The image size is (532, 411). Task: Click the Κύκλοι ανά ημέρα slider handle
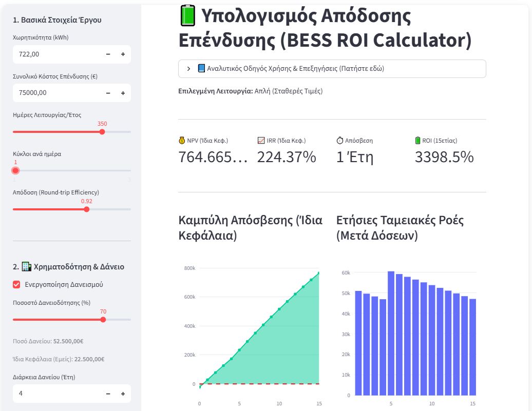[x=15, y=170]
